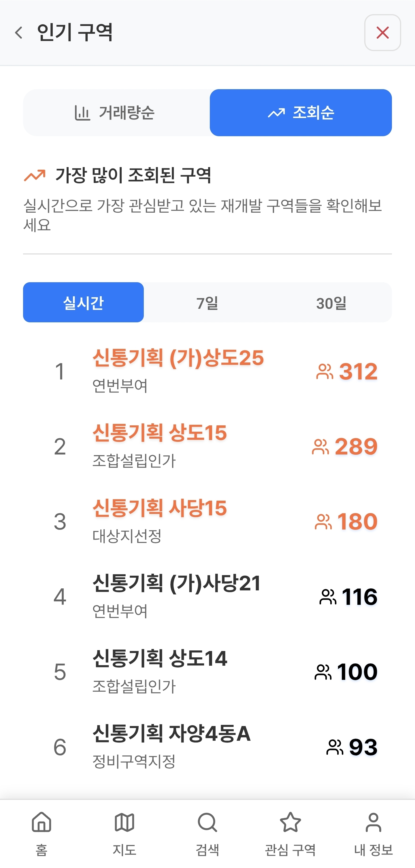The width and height of the screenshot is (415, 868).
Task: Tap the back arrow beside 인기 구역
Action: [19, 33]
